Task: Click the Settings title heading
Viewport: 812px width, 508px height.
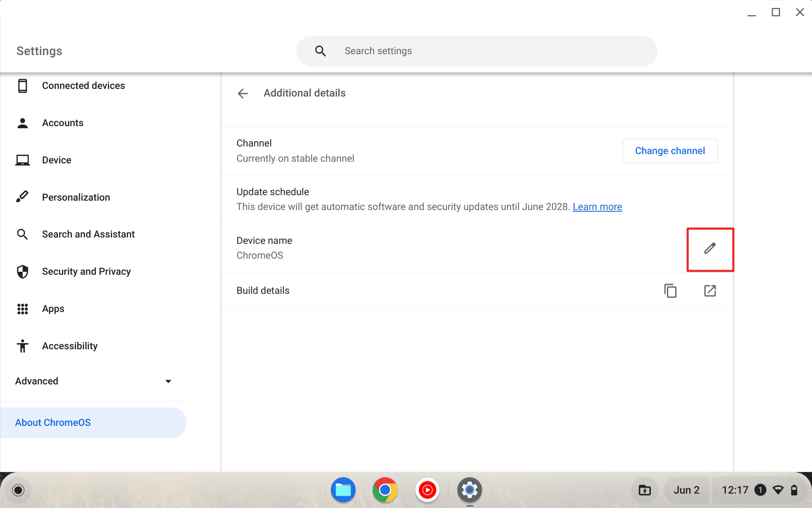Action: (x=39, y=51)
